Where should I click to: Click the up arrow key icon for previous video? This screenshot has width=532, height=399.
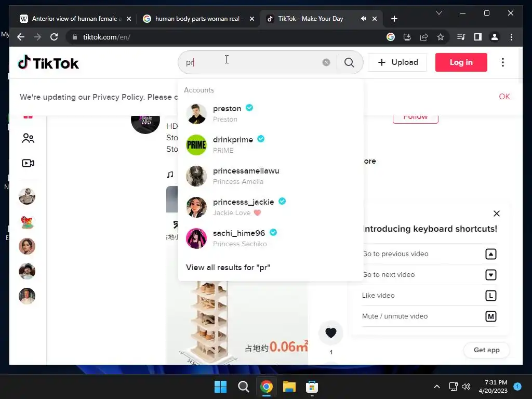(x=491, y=254)
